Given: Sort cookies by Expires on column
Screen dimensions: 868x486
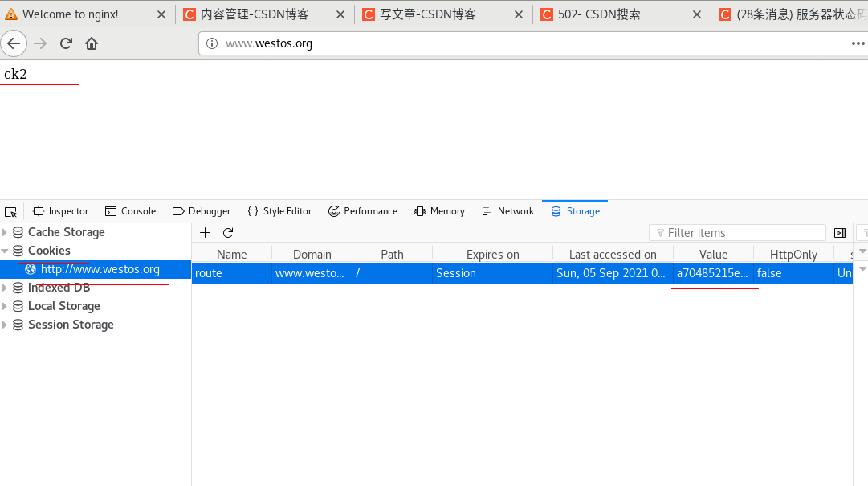Looking at the screenshot, I should pos(493,255).
